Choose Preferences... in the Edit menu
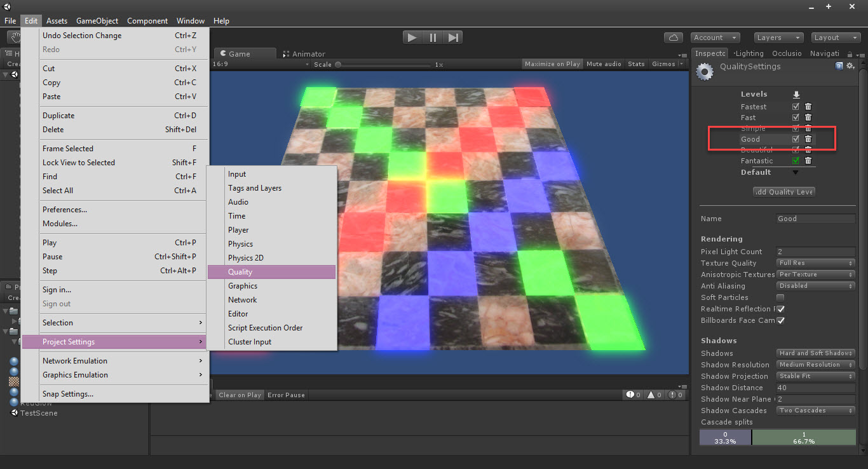The height and width of the screenshot is (469, 868). pyautogui.click(x=65, y=210)
